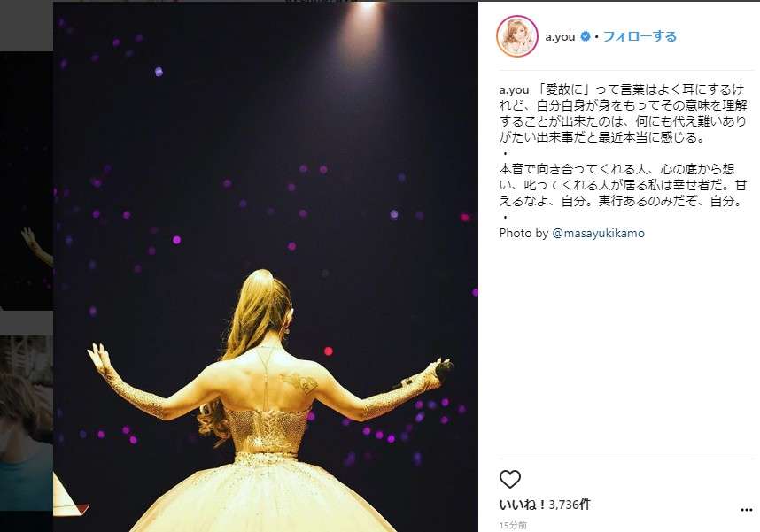The width and height of the screenshot is (760, 532).
Task: Click the a.you username in header
Action: click(x=560, y=37)
